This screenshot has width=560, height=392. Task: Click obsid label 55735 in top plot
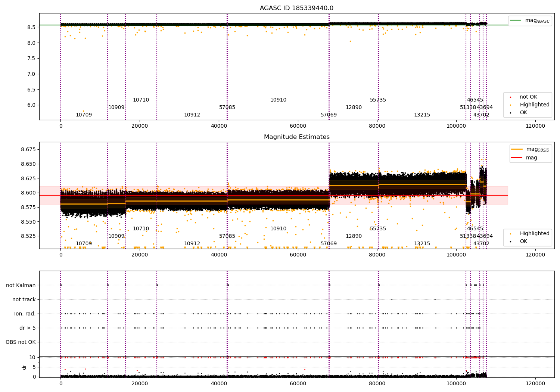click(x=378, y=100)
